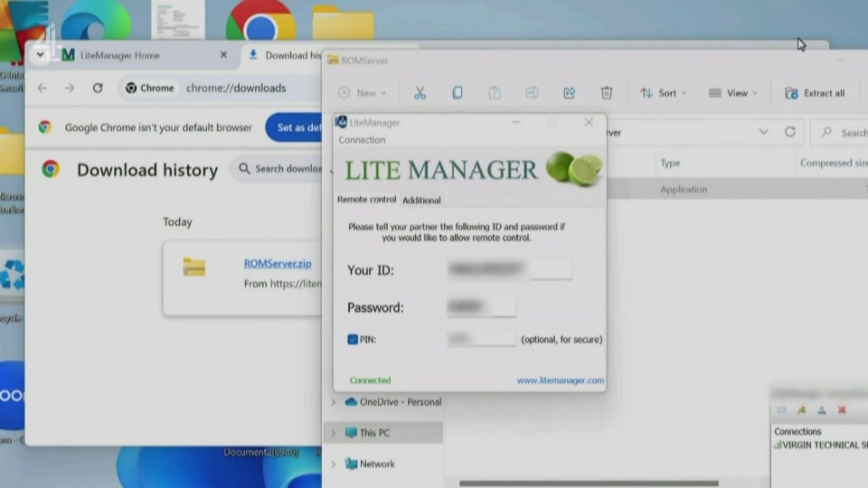The width and height of the screenshot is (868, 488).
Task: Click the Copy icon in ROMServer toolbar
Action: pos(458,93)
